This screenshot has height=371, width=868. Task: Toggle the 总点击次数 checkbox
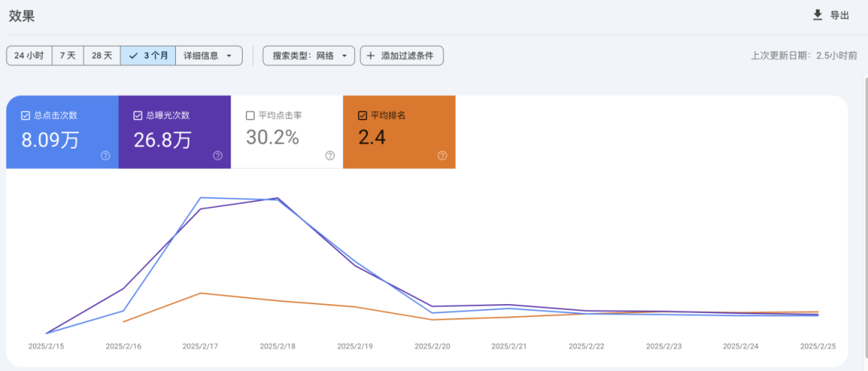pyautogui.click(x=26, y=115)
